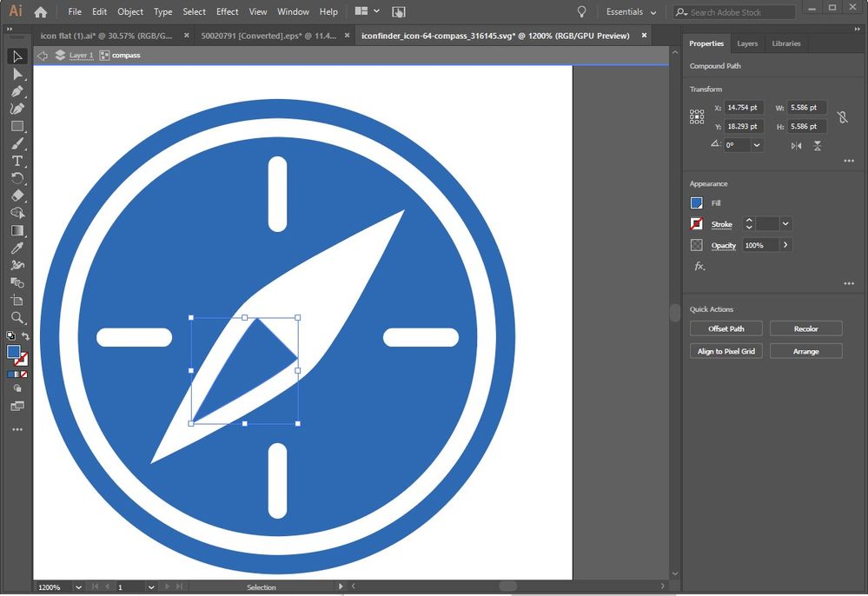The image size is (868, 596).
Task: Open artboard navigation dropdown
Action: click(151, 587)
